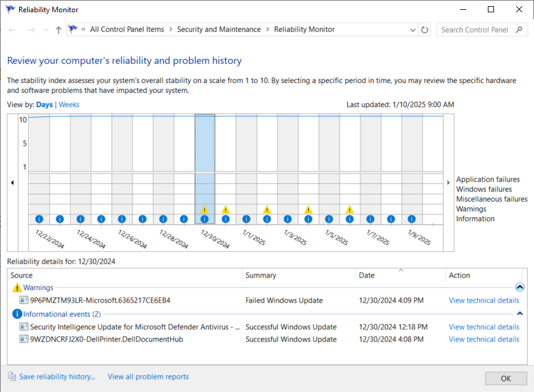Select the information icon for 1/9/2025
Screen dimensions: 534x392
click(x=412, y=219)
